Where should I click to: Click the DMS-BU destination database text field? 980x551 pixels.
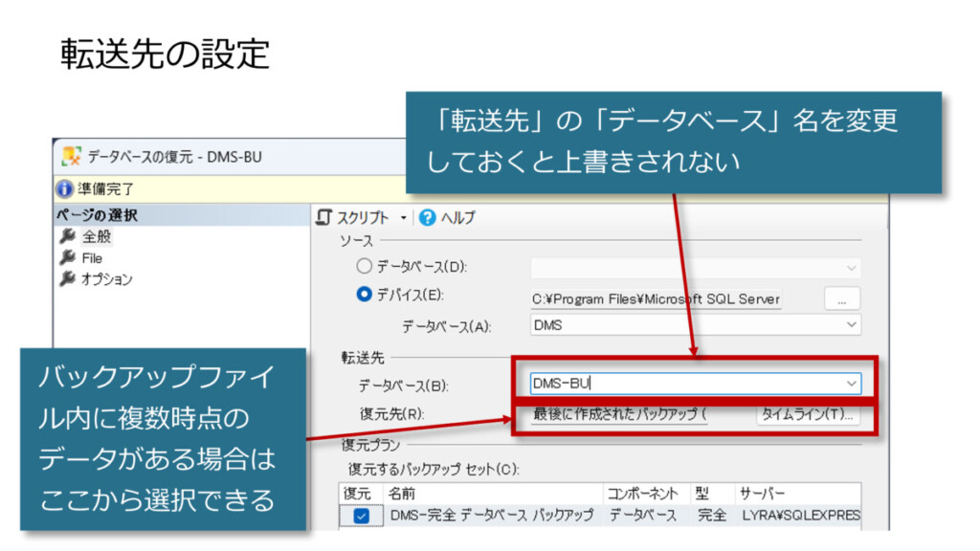click(x=670, y=384)
